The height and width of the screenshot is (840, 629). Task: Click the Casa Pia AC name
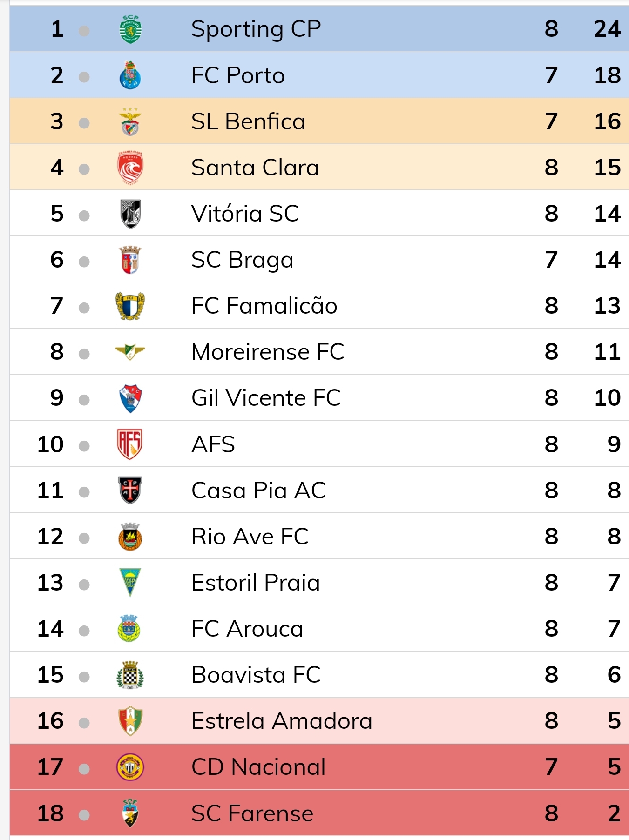pos(259,491)
